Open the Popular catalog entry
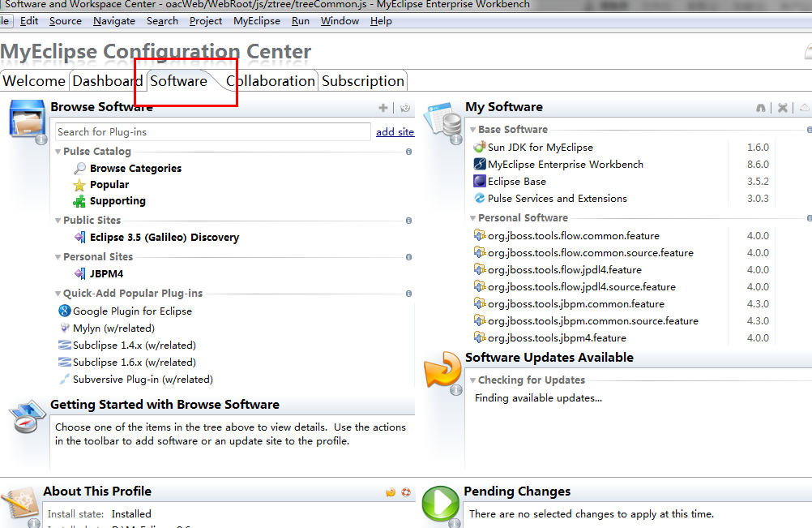The height and width of the screenshot is (528, 812). coord(109,185)
